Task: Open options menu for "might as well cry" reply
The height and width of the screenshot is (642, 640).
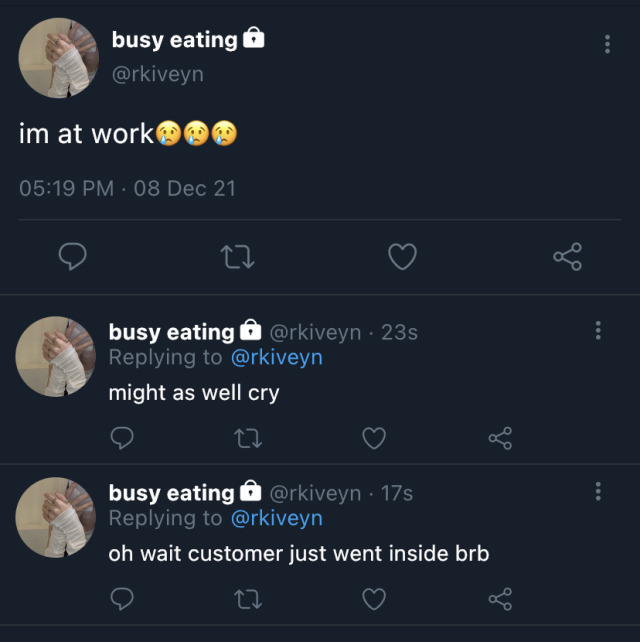Action: pyautogui.click(x=598, y=331)
